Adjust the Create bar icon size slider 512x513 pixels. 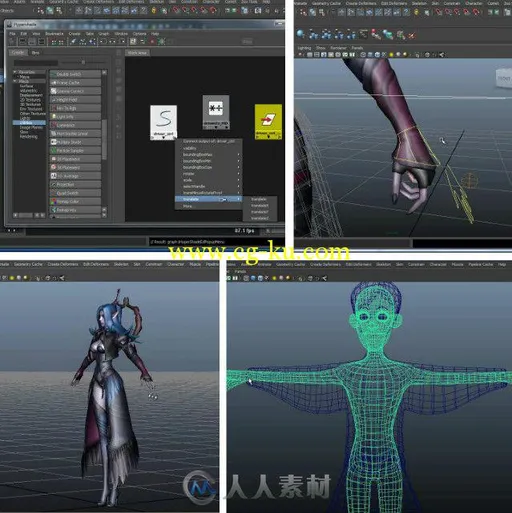click(x=83, y=62)
